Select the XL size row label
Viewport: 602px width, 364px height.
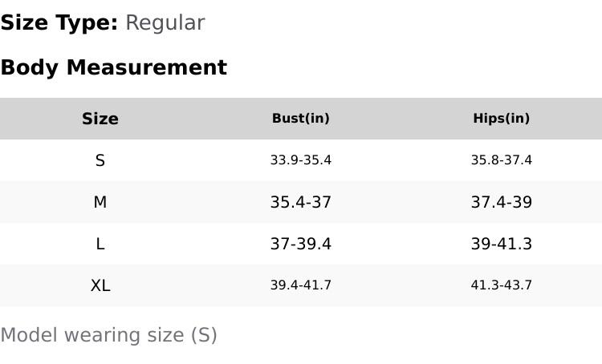[100, 285]
